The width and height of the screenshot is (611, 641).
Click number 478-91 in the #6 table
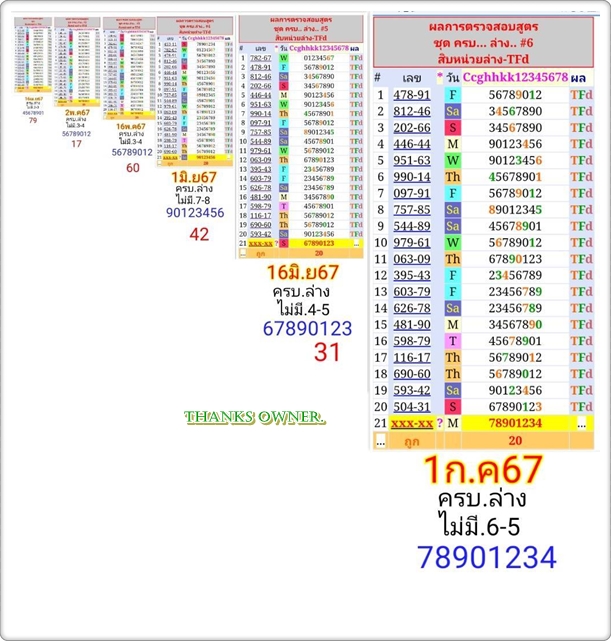[x=412, y=95]
